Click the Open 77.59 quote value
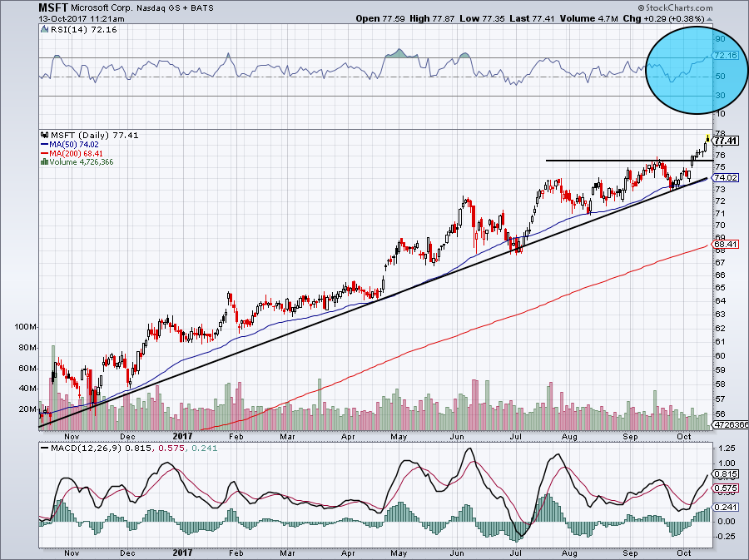The height and width of the screenshot is (560, 749). [380, 18]
